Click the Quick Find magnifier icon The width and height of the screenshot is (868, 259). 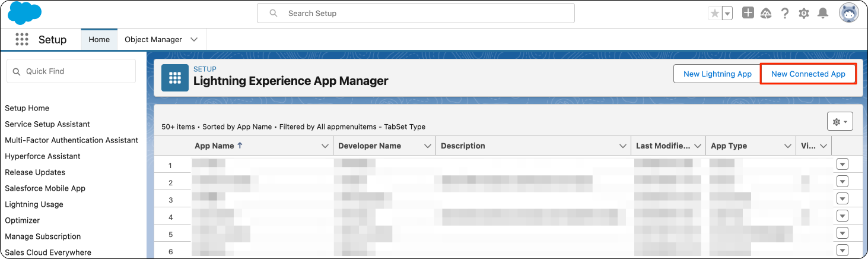tap(16, 71)
